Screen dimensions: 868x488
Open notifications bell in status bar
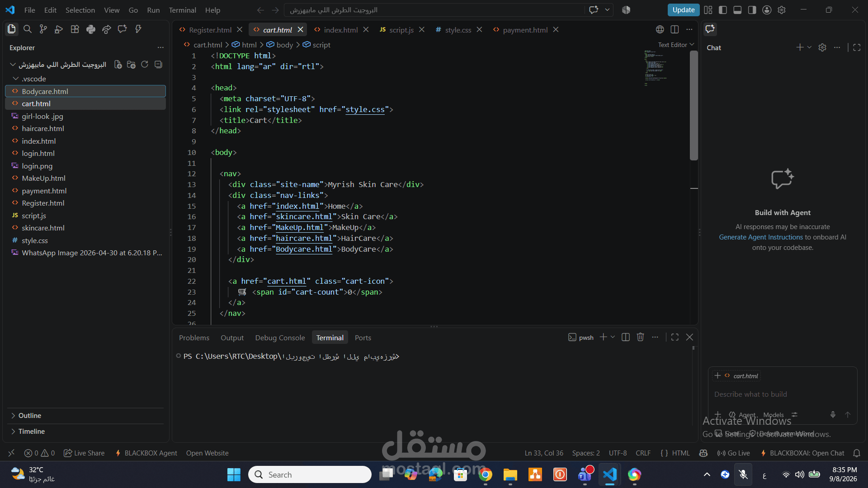click(x=856, y=453)
